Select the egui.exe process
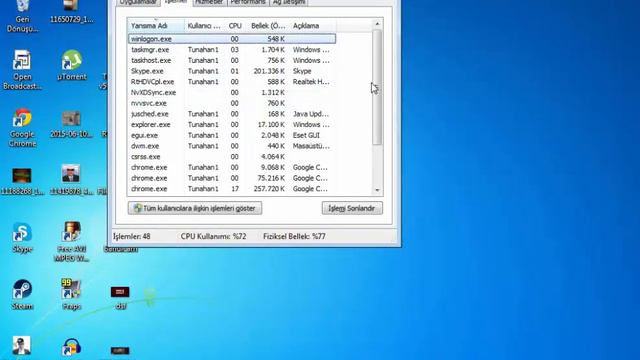Screen dimensions: 640x360 232,135
